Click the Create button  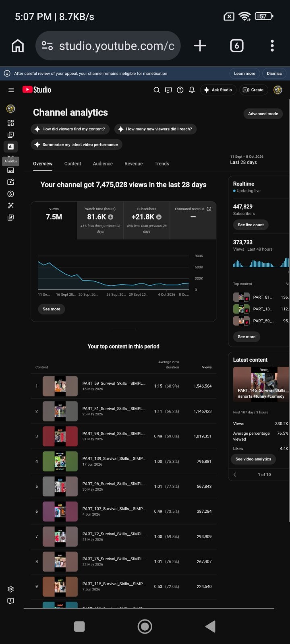253,90
